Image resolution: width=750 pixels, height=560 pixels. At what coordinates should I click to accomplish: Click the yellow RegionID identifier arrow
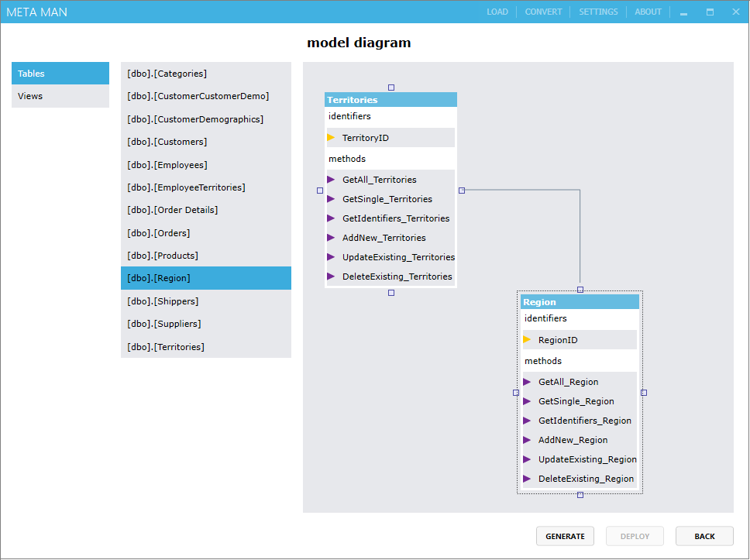tap(527, 340)
